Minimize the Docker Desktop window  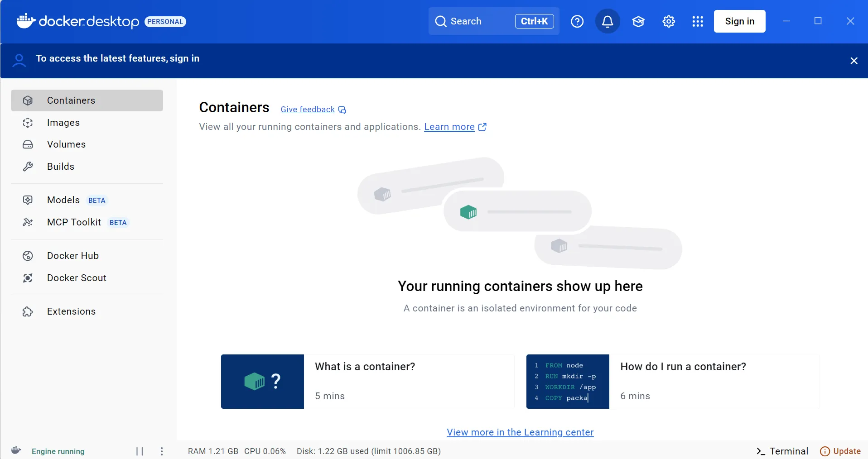(786, 21)
